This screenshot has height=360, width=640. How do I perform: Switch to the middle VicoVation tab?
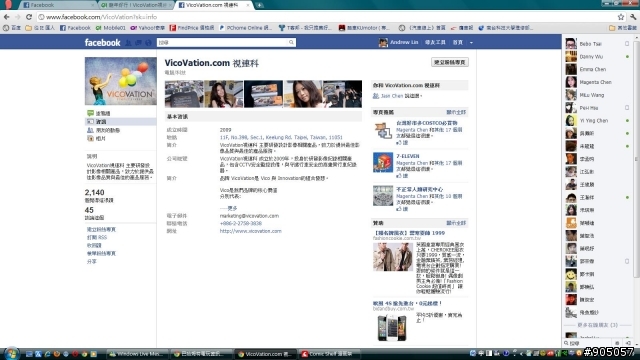pyautogui.click(x=136, y=5)
